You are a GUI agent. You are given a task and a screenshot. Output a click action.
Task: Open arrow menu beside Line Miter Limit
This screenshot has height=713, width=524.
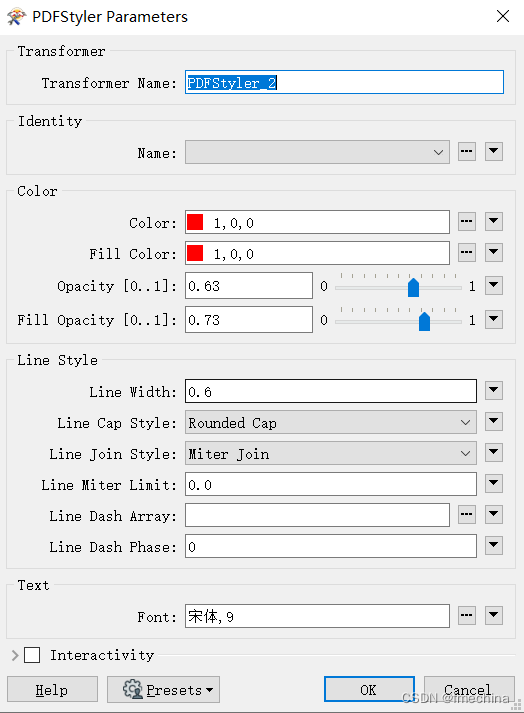(494, 484)
